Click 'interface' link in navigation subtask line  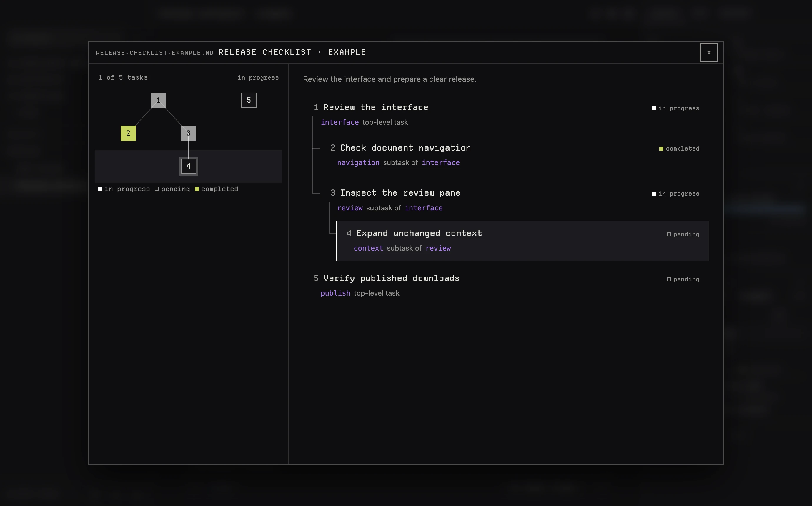coord(440,163)
